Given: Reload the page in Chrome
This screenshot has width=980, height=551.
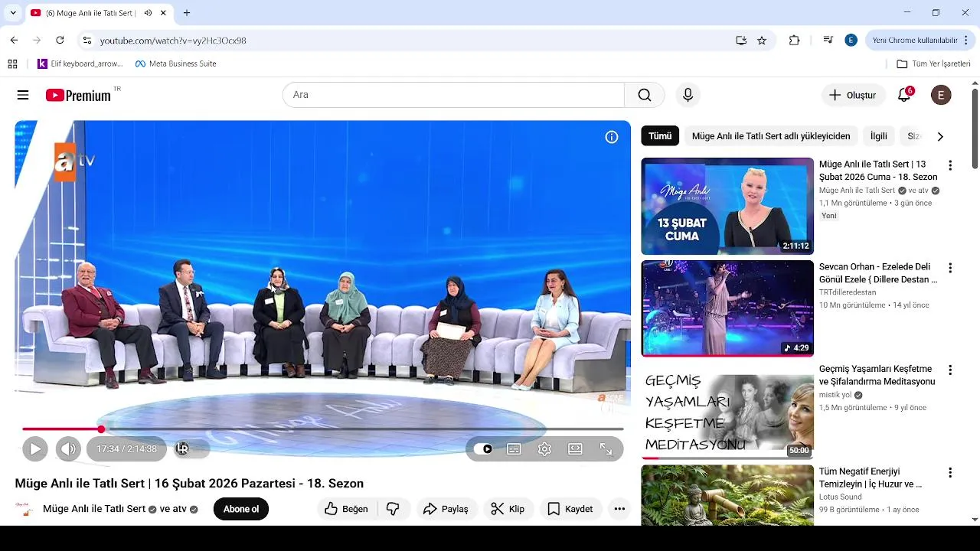Looking at the screenshot, I should point(60,41).
